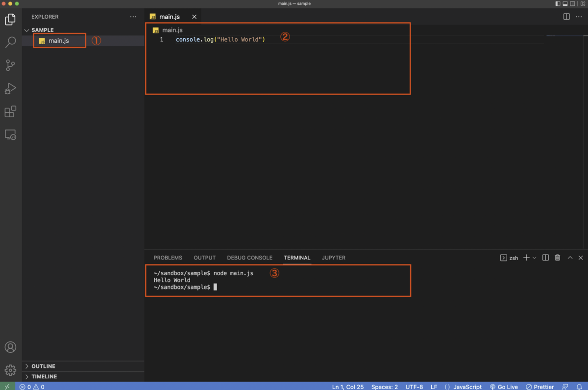Viewport: 588px width, 390px height.
Task: Switch to the DEBUG CONSOLE tab
Action: click(x=249, y=258)
